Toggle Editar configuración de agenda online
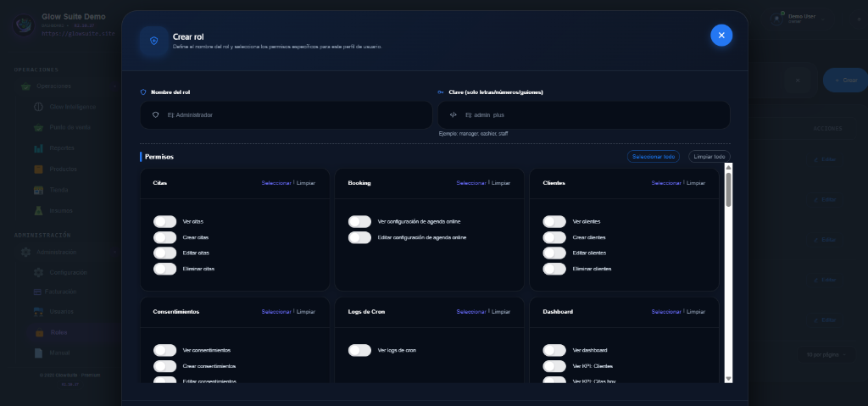This screenshot has height=406, width=868. pyautogui.click(x=359, y=237)
